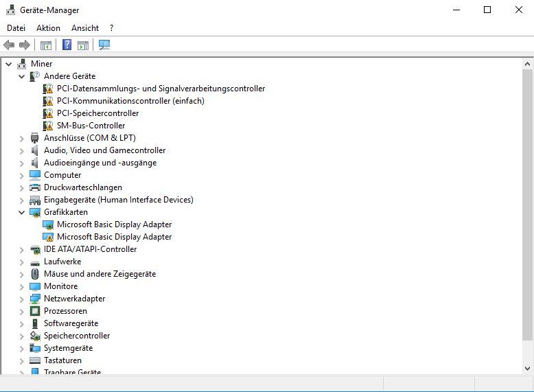Click the Miner computer icon
This screenshot has height=392, width=534.
coord(22,64)
